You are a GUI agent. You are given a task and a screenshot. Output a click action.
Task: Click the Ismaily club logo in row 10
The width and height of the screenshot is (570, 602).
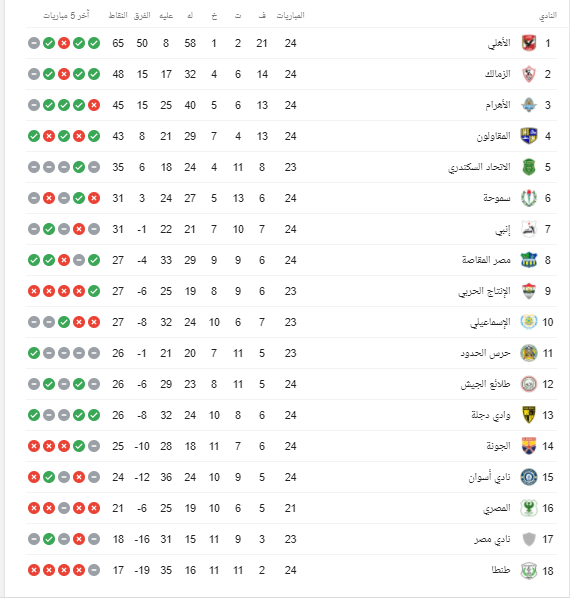[529, 322]
